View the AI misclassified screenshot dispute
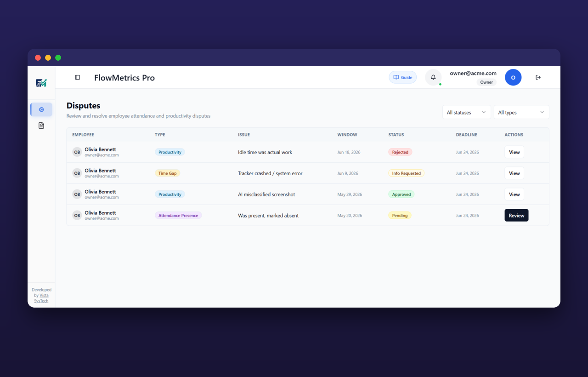The width and height of the screenshot is (588, 377). pos(514,194)
